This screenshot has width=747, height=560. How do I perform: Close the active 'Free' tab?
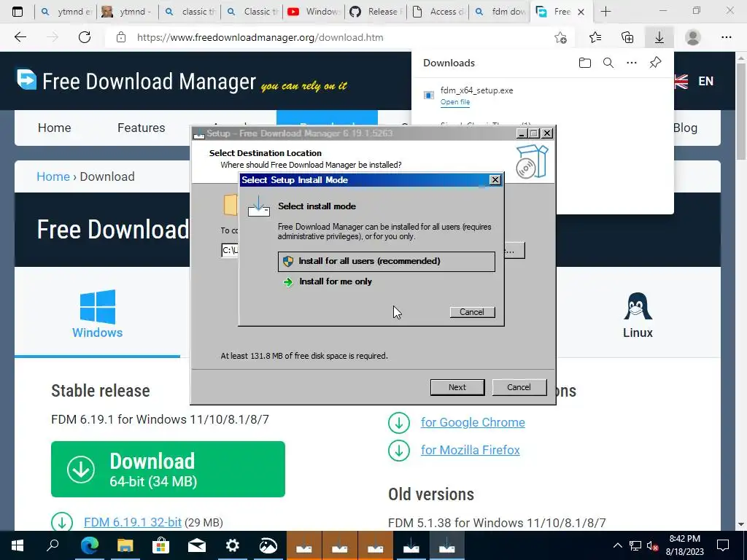pos(581,12)
